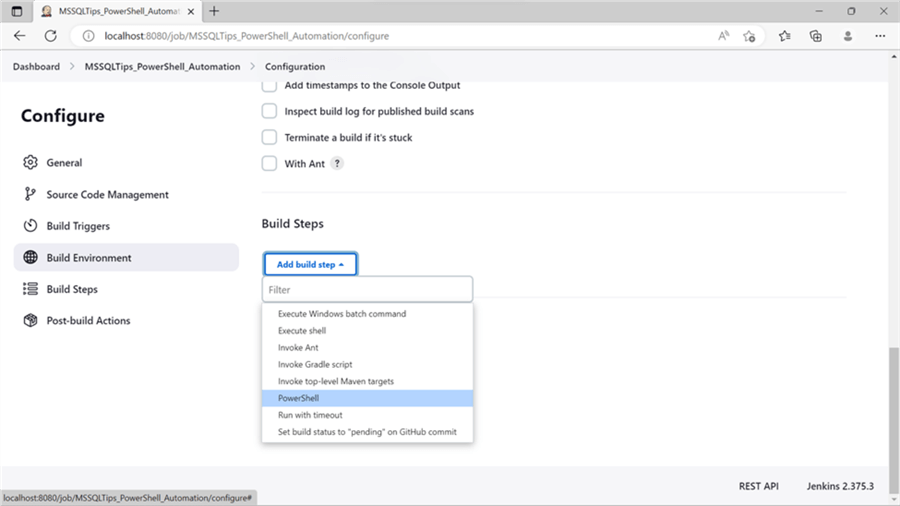Image resolution: width=900 pixels, height=506 pixels.
Task: Open browser Settings and more ellipsis
Action: click(880, 36)
